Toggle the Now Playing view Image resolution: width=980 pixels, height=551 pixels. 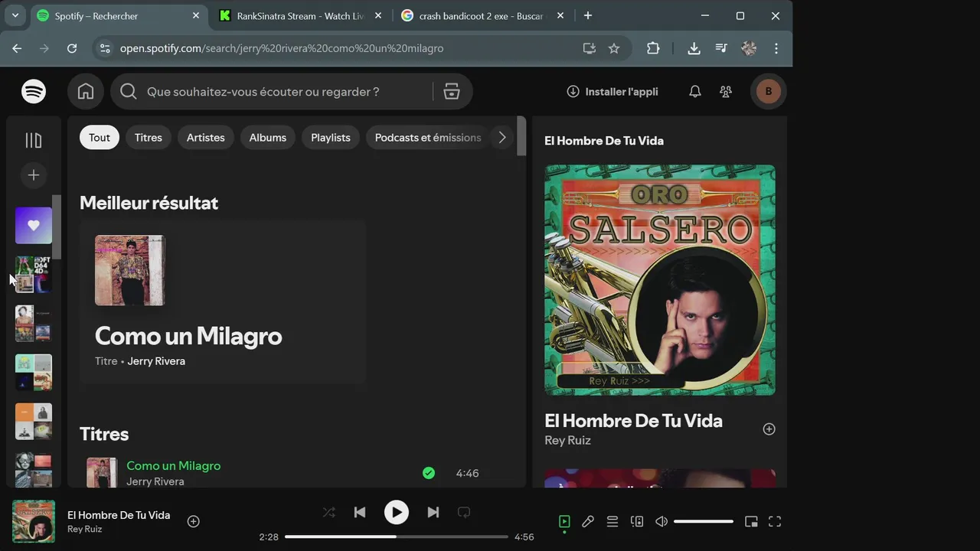tap(564, 522)
